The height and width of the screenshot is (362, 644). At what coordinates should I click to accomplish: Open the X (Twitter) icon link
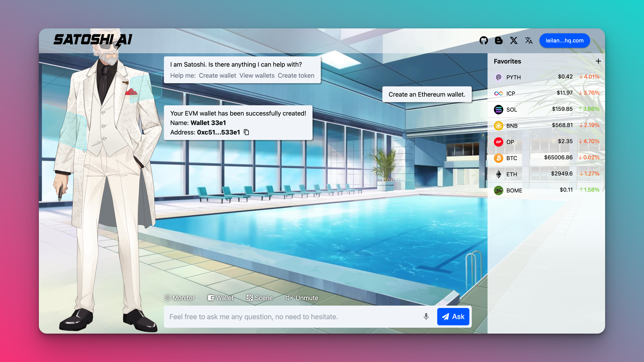[514, 40]
